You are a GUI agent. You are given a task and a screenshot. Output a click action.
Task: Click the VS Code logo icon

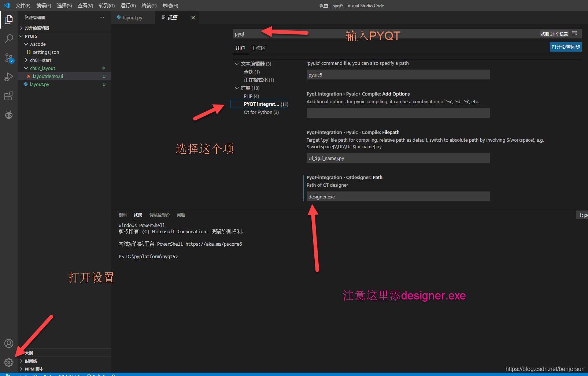coord(7,5)
